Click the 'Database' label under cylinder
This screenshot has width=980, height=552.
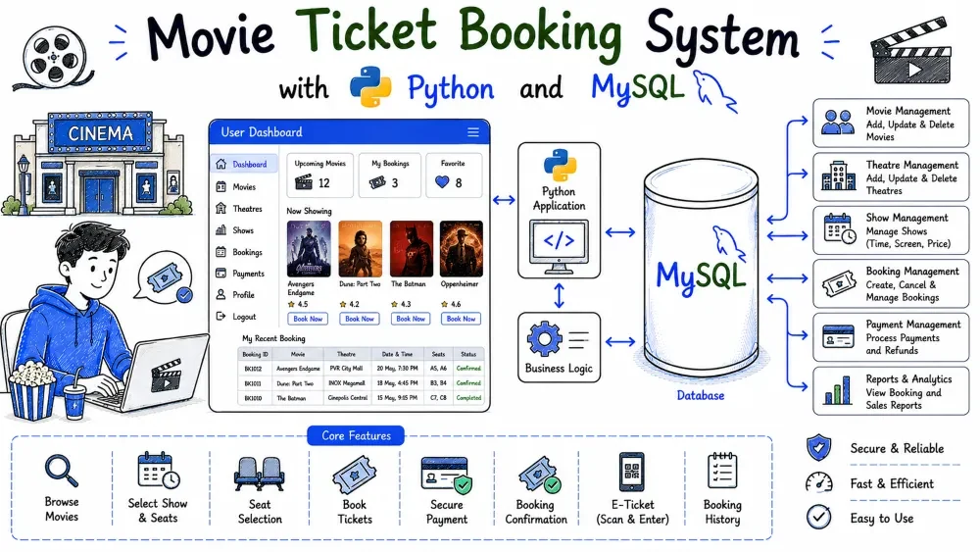[701, 396]
